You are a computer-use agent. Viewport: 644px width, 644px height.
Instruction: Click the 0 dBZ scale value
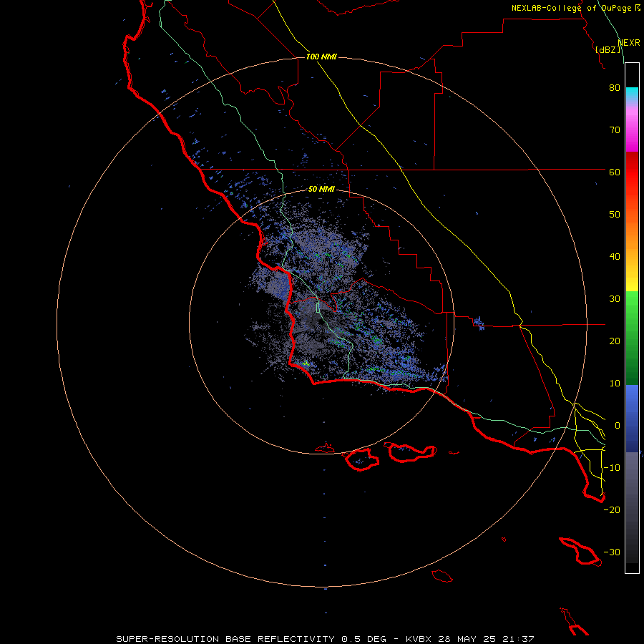tap(618, 426)
